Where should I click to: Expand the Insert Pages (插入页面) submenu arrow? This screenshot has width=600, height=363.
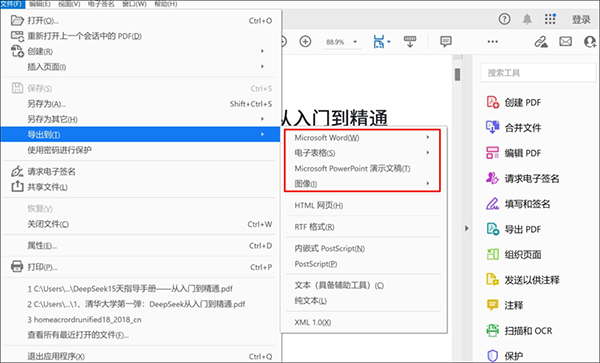262,67
